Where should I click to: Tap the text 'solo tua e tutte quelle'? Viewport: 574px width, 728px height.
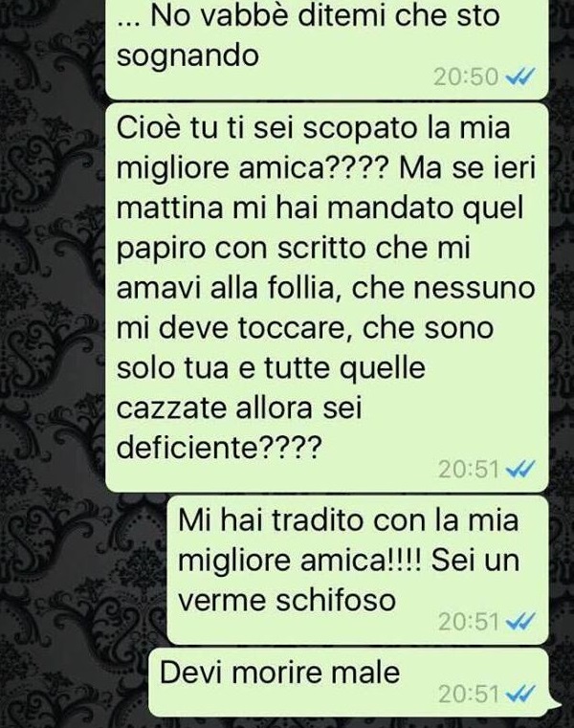click(x=271, y=368)
